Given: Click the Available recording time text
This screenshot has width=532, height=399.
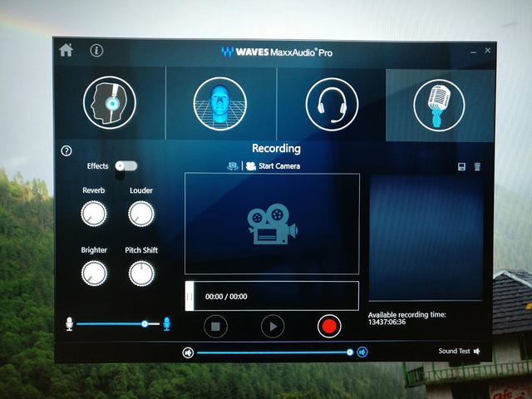Looking at the screenshot, I should pyautogui.click(x=406, y=318).
